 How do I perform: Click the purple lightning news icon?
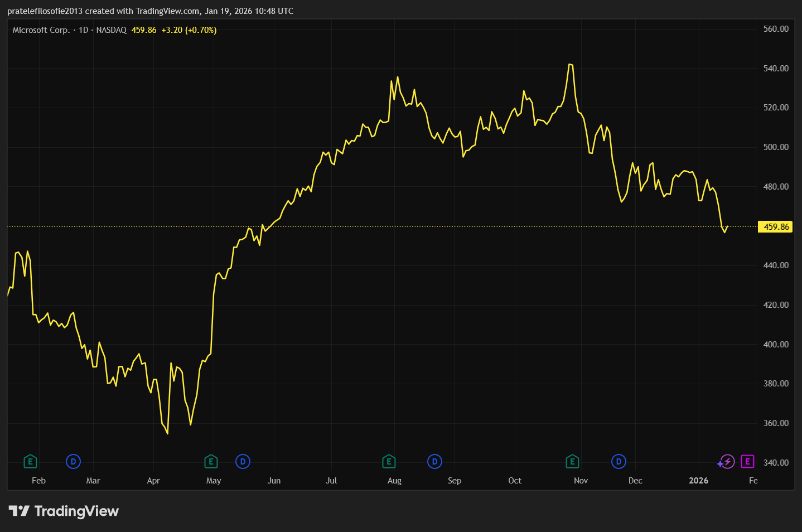727,462
